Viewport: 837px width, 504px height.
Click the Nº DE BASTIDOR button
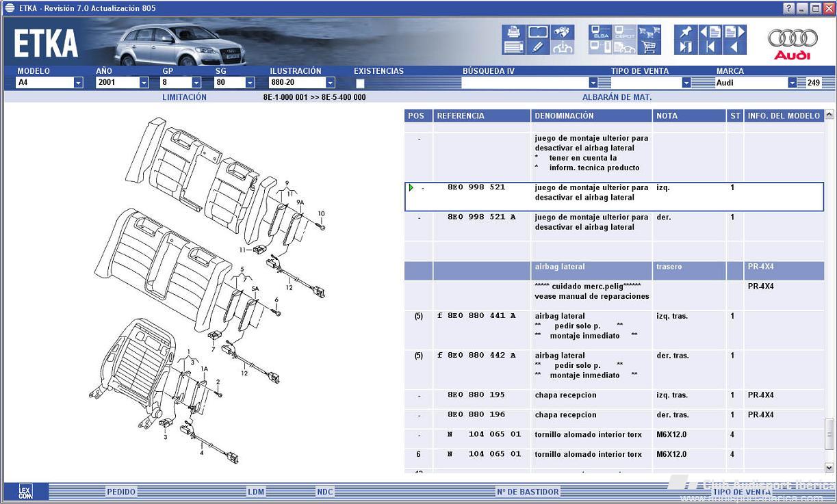(x=528, y=492)
